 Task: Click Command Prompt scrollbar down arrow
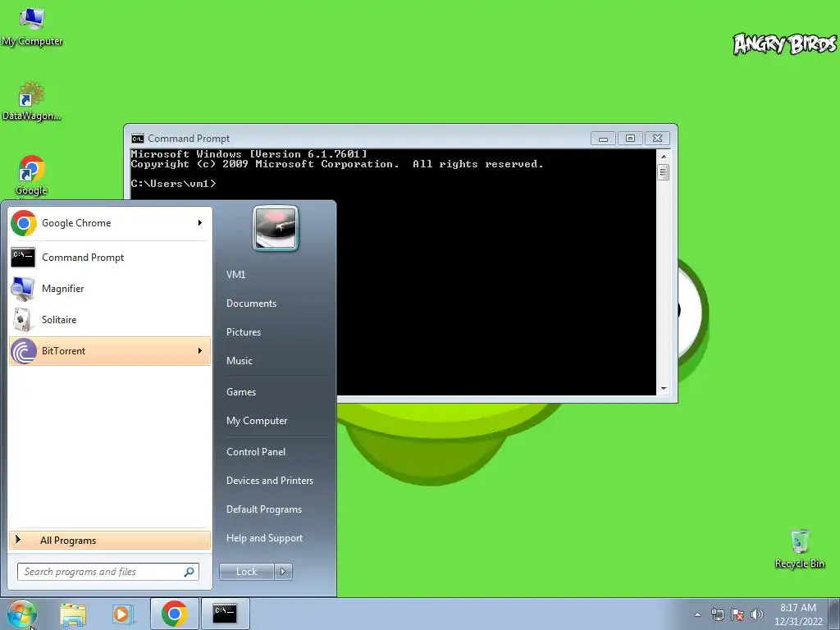click(663, 389)
